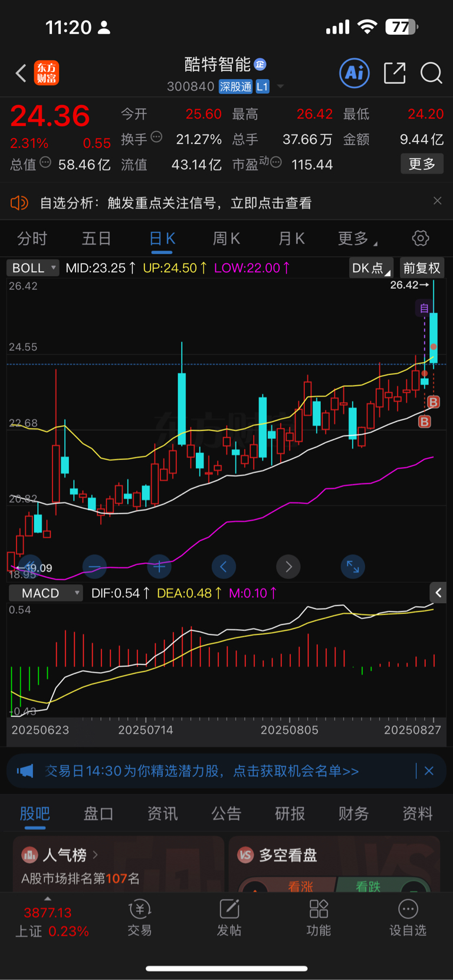Open info icon next to 换手
The width and height of the screenshot is (453, 980).
pos(156,137)
